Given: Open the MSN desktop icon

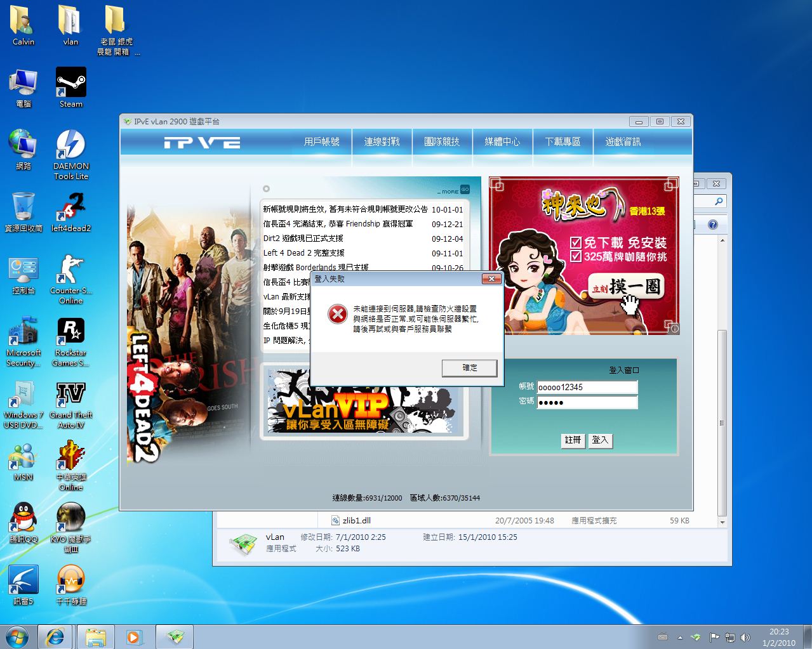Looking at the screenshot, I should 23,457.
